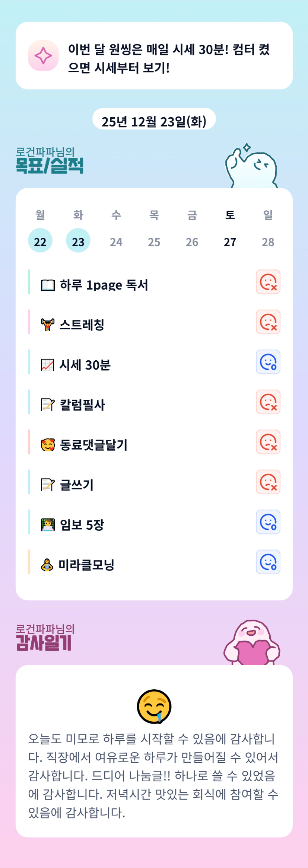This screenshot has width=308, height=868.
Task: Click the chart icon beside 시세 30분
Action: pyautogui.click(x=48, y=365)
